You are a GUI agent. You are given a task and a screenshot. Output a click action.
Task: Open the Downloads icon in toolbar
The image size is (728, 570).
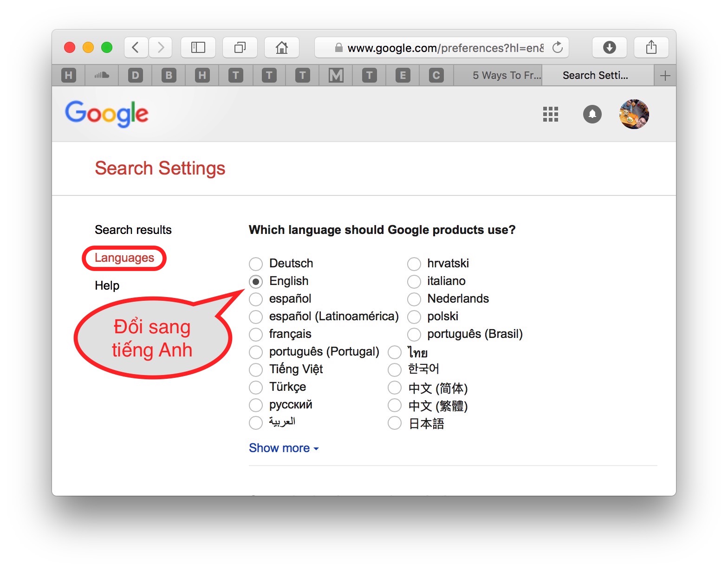click(x=609, y=47)
